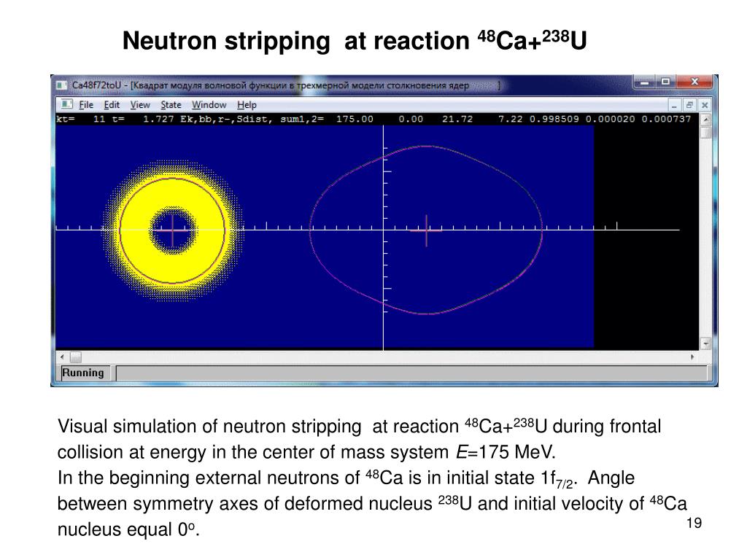Click the red cross inside uranium outline
747x560 pixels.
(426, 230)
